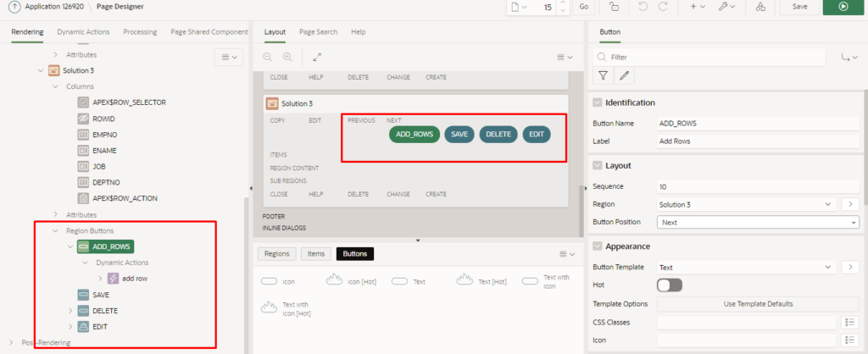Open the Page Search tab
This screenshot has height=354, width=868.
[318, 32]
